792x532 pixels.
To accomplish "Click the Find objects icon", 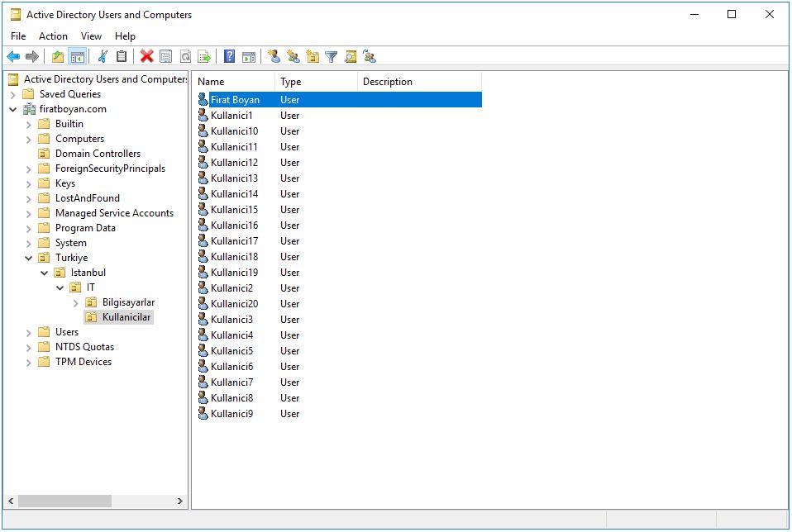I will (x=351, y=56).
